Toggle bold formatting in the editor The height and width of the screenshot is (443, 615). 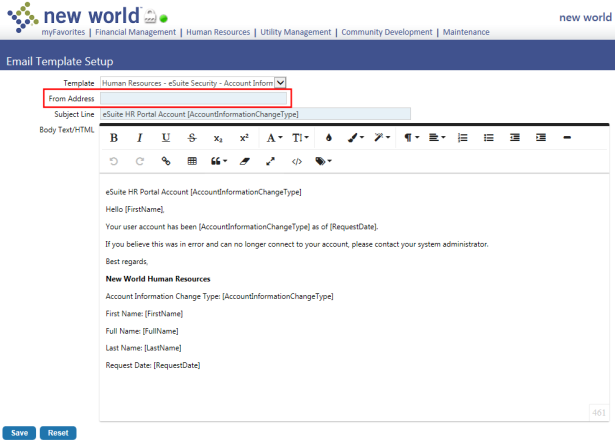114,137
